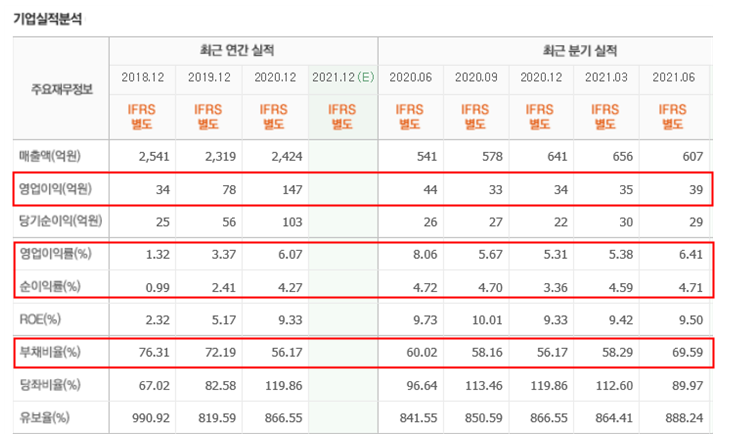Click the 매출액(억원) row label
The width and height of the screenshot is (731, 445).
50,156
